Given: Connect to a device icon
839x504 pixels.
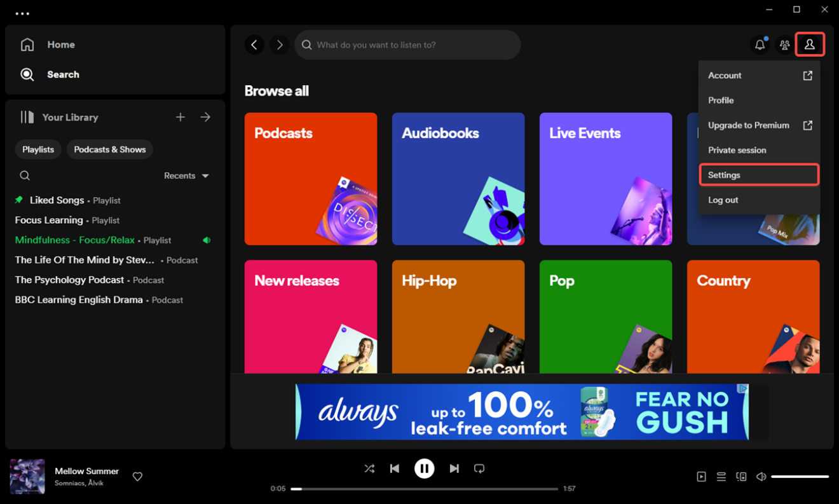Looking at the screenshot, I should pyautogui.click(x=741, y=477).
